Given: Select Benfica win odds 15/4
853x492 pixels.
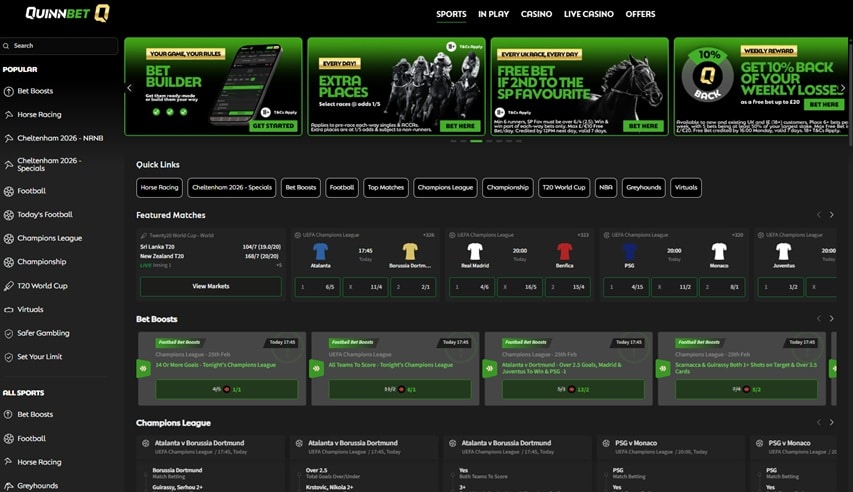Looking at the screenshot, I should point(567,287).
